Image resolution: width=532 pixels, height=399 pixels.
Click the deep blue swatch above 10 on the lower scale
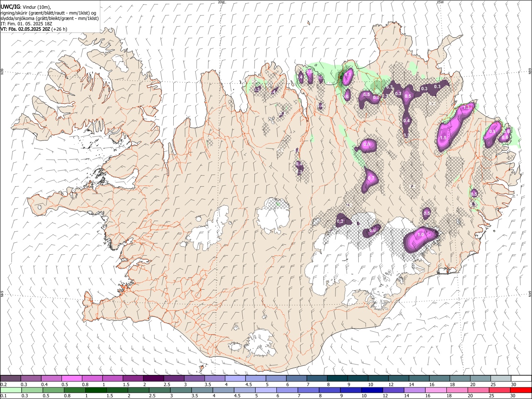(372, 390)
